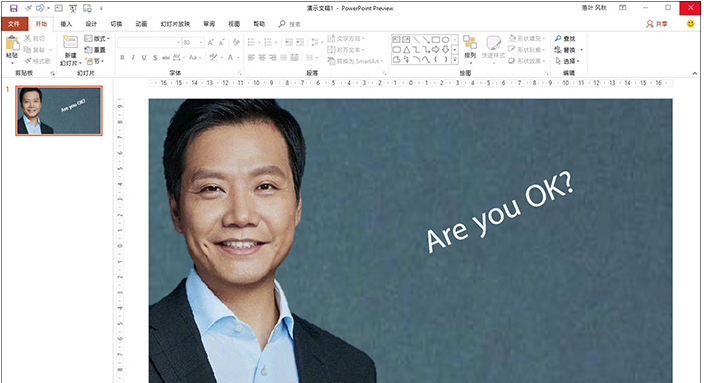Toggle strikethrough formatting

[x=166, y=57]
